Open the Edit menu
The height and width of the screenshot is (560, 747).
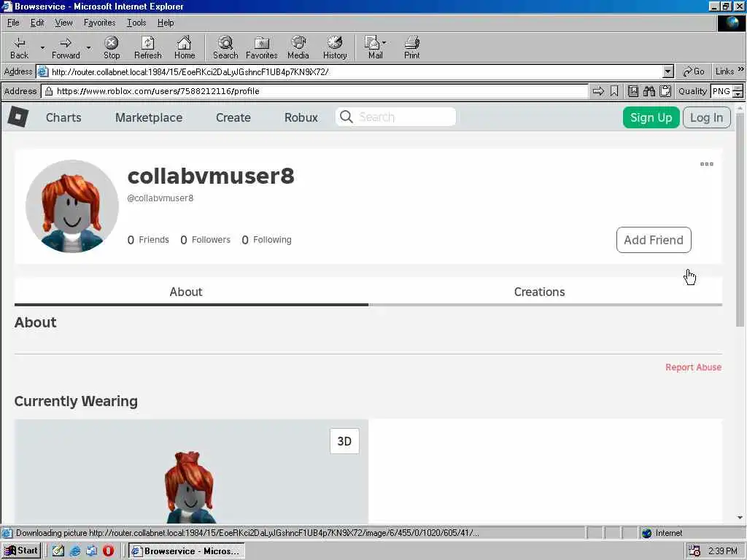[37, 23]
